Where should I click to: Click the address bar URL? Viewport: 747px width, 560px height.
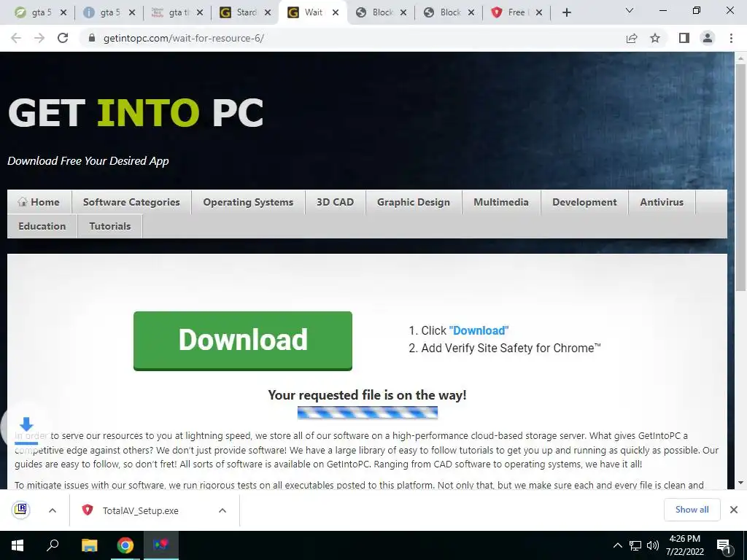click(183, 38)
